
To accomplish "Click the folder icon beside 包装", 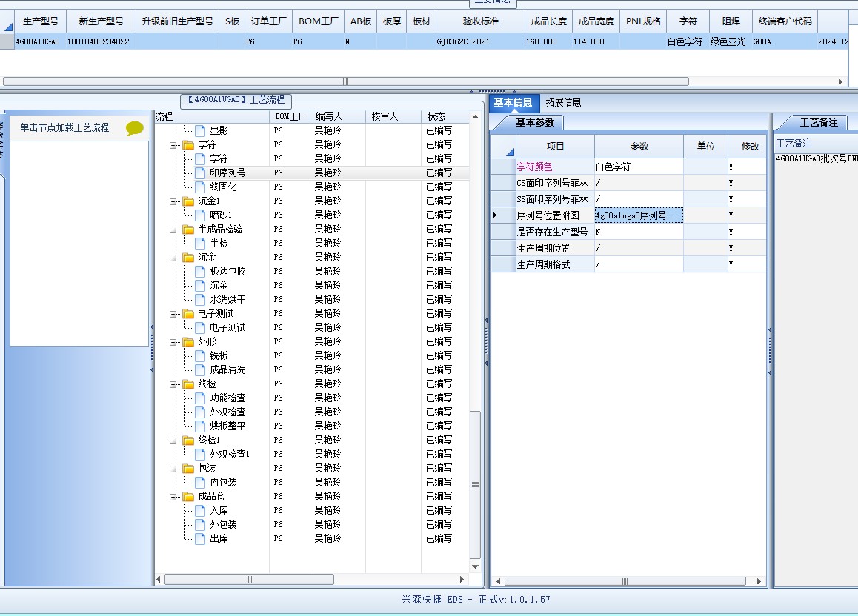I will (x=189, y=469).
